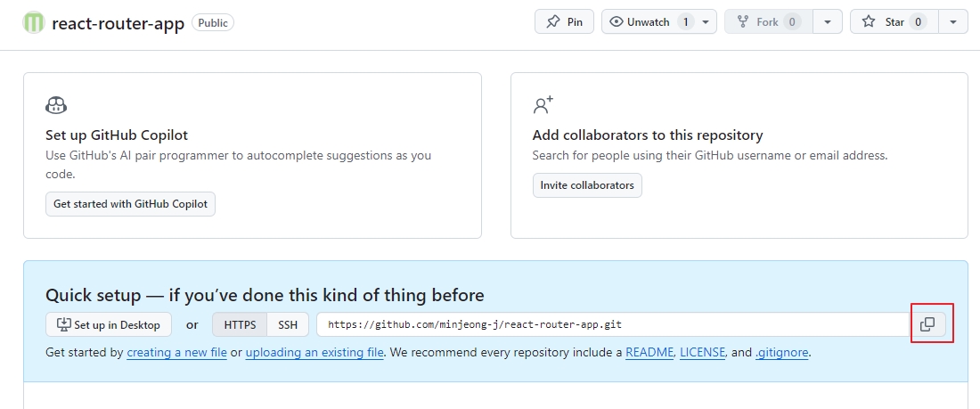Expand the Unwatch notifications dropdown arrow

coord(705,22)
